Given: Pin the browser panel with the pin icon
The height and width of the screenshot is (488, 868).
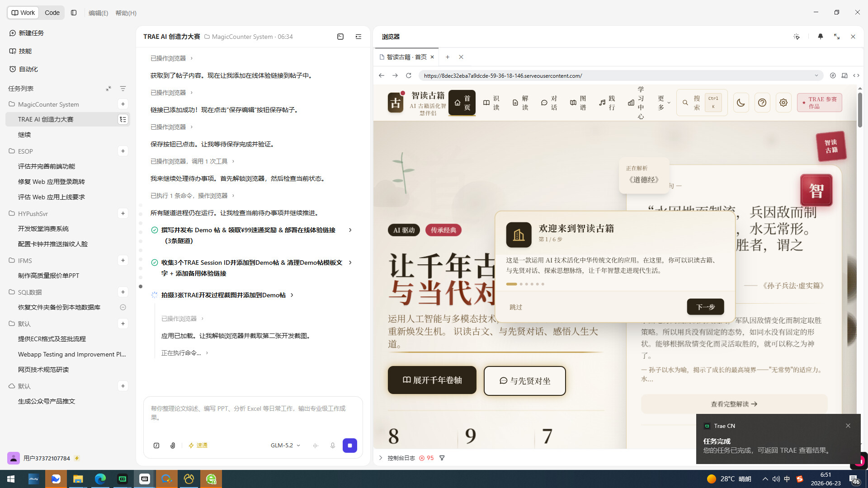Looking at the screenshot, I should pyautogui.click(x=821, y=37).
